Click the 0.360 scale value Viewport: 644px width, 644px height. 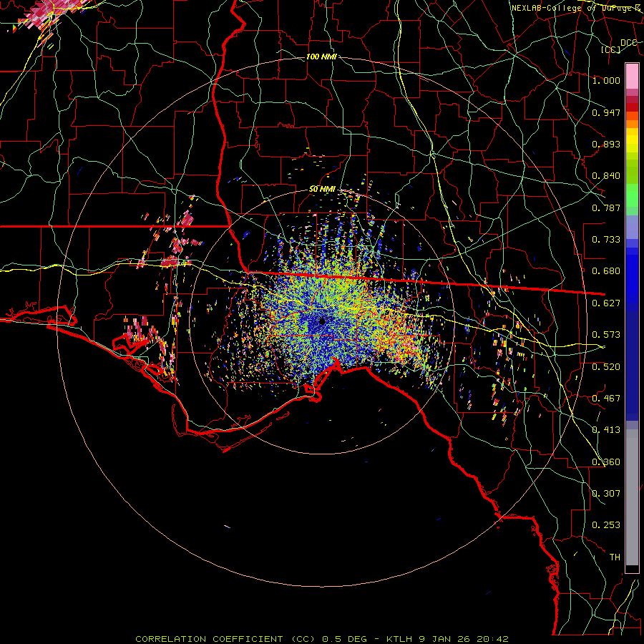click(606, 462)
